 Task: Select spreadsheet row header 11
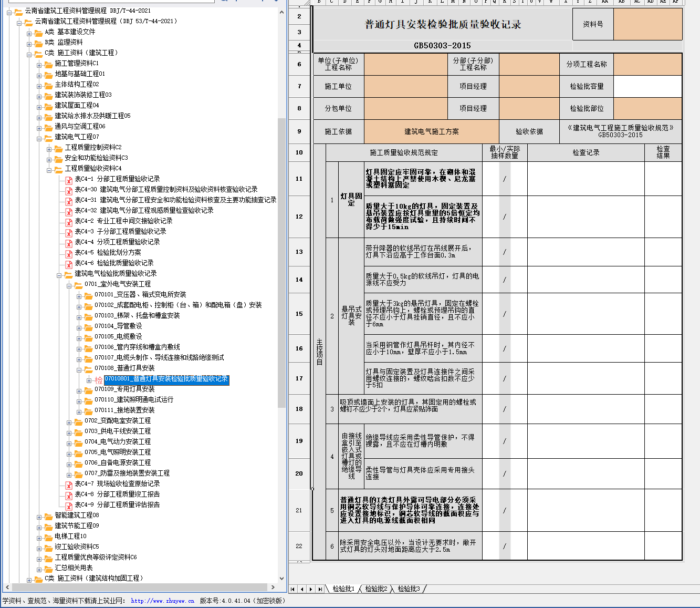pyautogui.click(x=299, y=179)
